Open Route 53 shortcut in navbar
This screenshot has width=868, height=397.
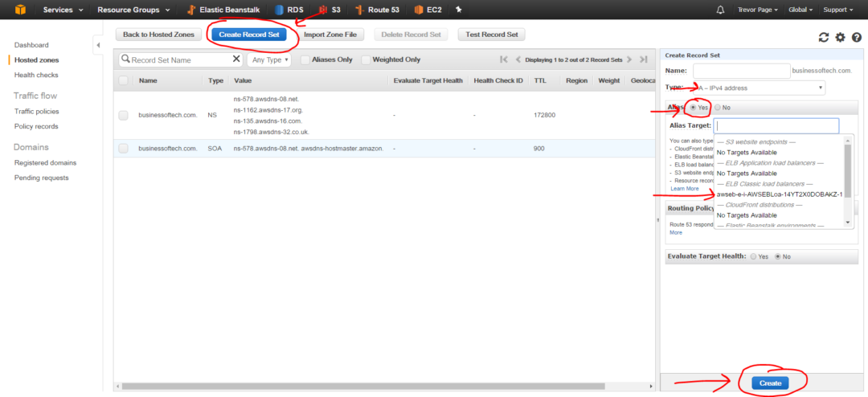pos(382,10)
